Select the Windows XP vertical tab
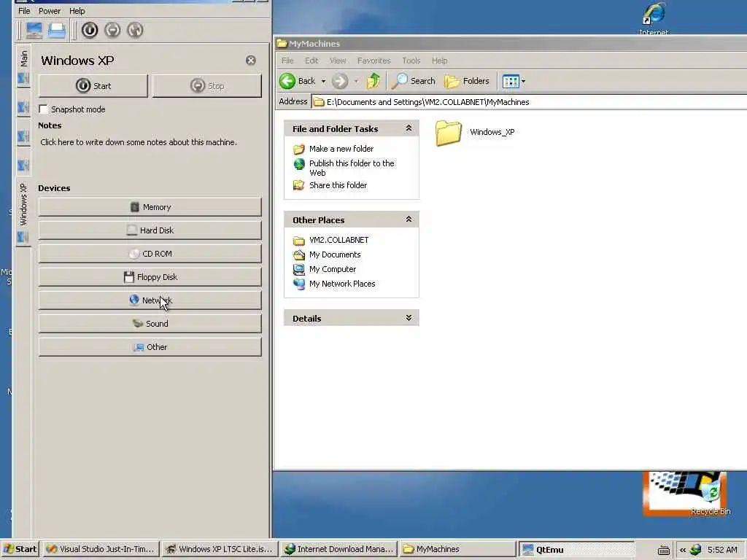Image resolution: width=747 pixels, height=560 pixels. pyautogui.click(x=23, y=212)
